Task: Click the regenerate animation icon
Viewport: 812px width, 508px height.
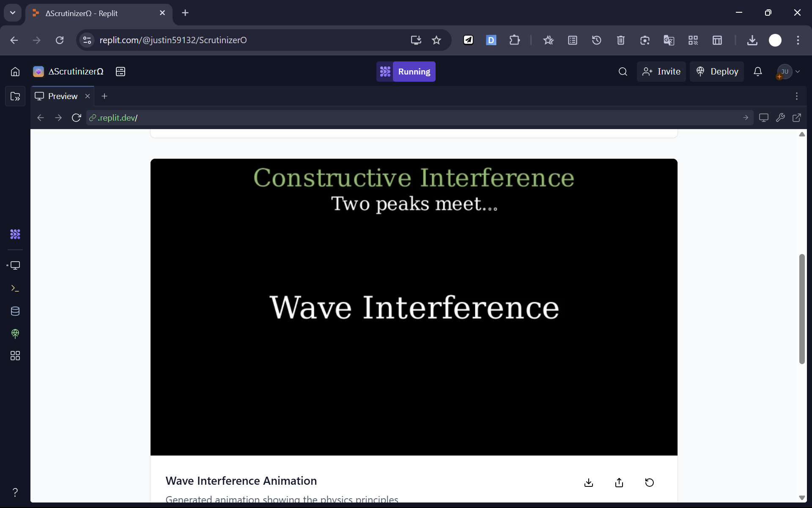Action: click(x=649, y=483)
